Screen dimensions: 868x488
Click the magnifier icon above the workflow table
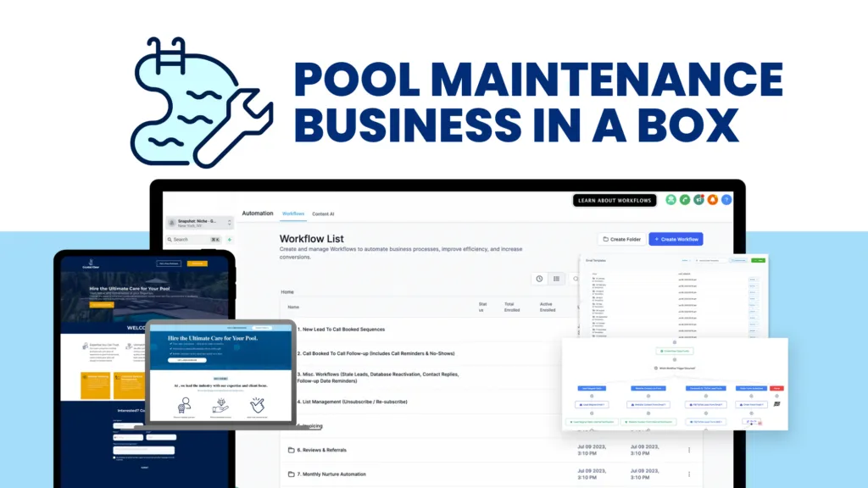point(575,279)
